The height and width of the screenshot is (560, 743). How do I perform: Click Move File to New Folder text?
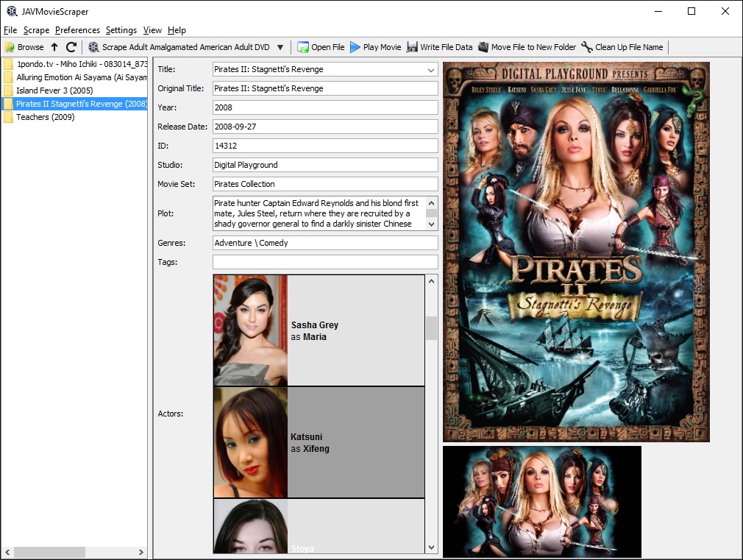pyautogui.click(x=533, y=47)
